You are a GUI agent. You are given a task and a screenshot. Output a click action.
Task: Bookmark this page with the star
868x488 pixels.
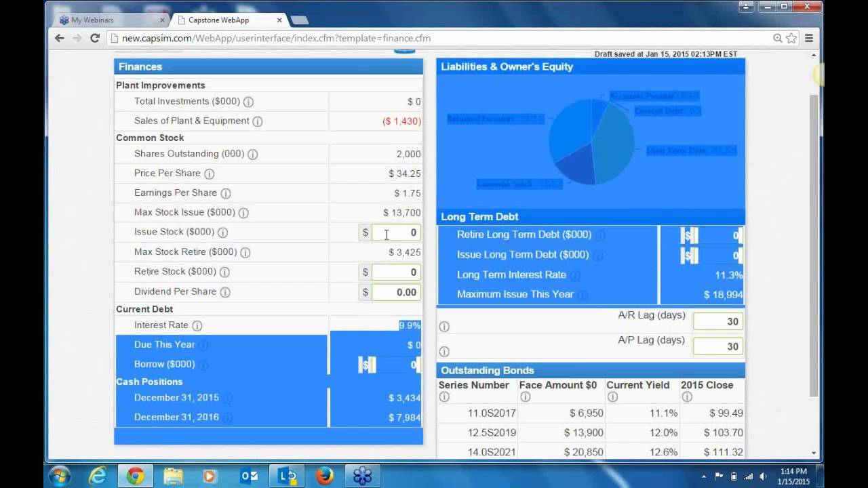(x=791, y=39)
